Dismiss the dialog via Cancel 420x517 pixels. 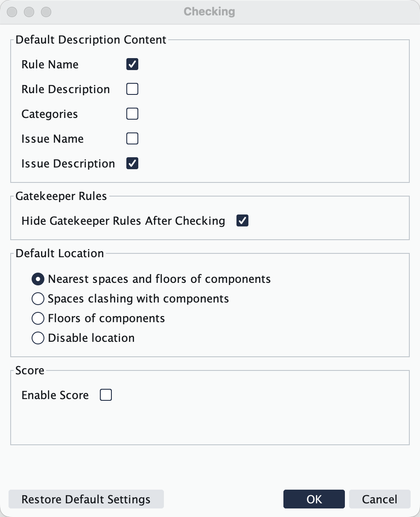379,499
